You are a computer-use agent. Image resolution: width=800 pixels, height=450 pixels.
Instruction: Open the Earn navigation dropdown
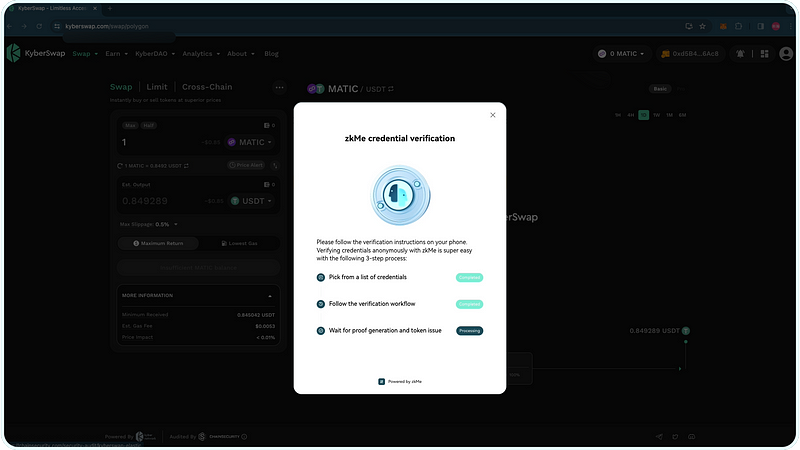[116, 54]
